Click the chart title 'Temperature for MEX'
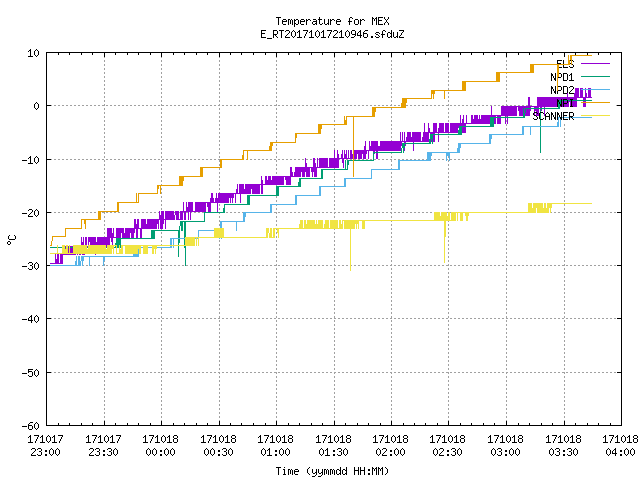Image resolution: width=640 pixels, height=480 pixels. (332, 21)
